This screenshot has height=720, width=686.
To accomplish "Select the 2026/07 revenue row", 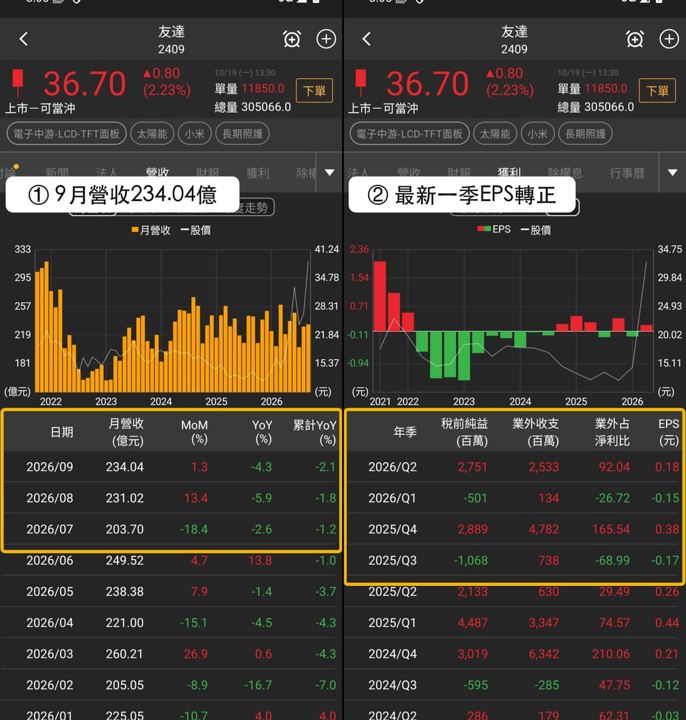I will tap(171, 529).
